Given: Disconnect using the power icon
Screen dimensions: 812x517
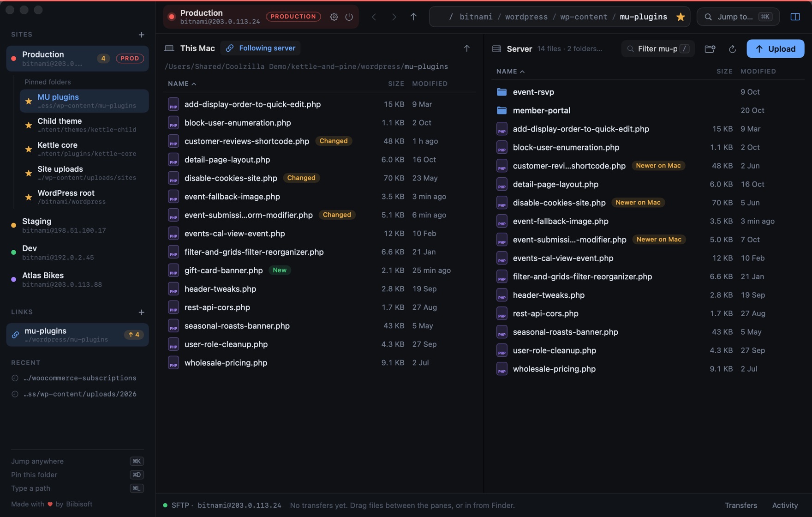Looking at the screenshot, I should pyautogui.click(x=349, y=17).
